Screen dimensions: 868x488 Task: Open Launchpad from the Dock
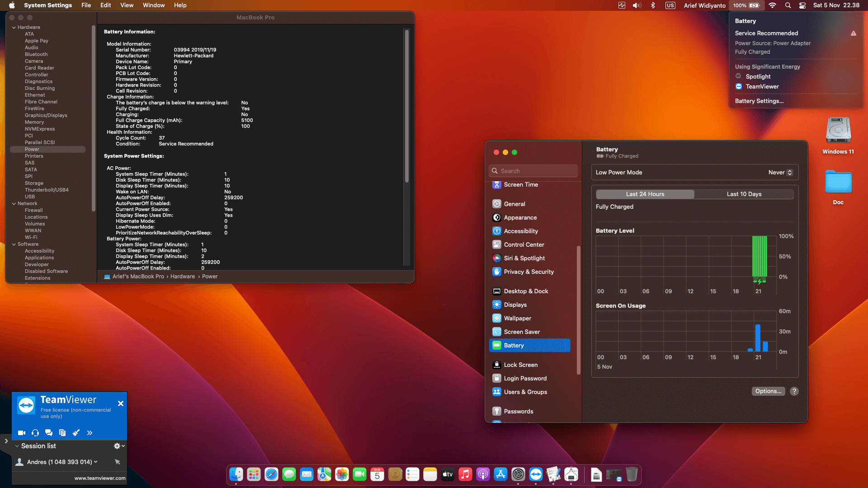click(254, 474)
